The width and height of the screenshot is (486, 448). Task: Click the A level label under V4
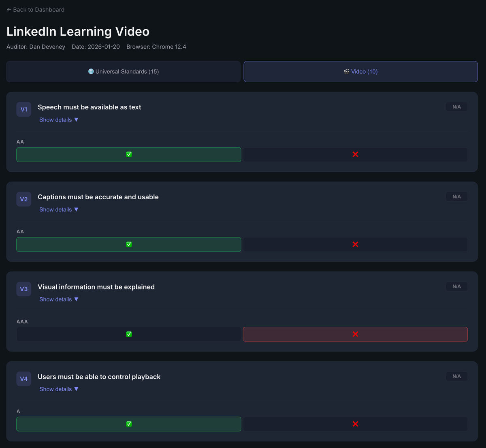point(18,412)
